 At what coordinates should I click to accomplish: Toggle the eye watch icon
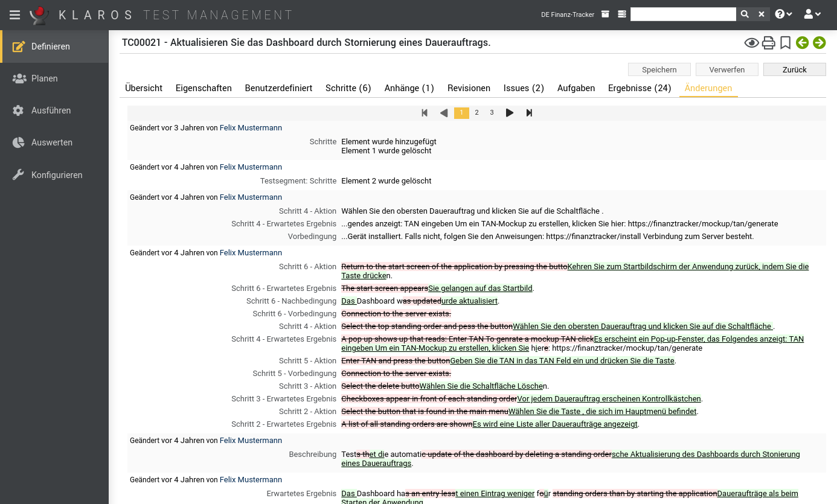(751, 43)
